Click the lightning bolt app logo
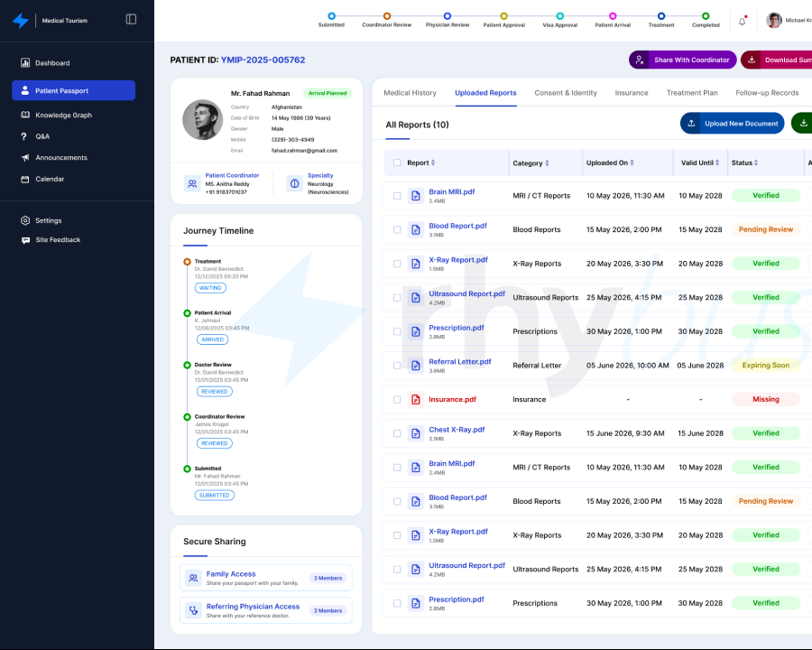 20,20
